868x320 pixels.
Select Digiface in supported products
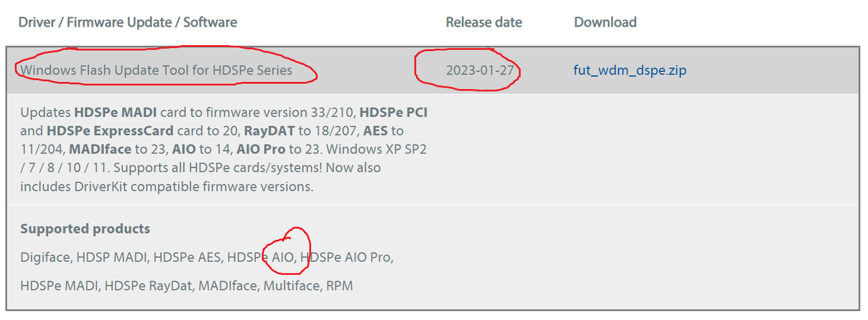point(45,257)
